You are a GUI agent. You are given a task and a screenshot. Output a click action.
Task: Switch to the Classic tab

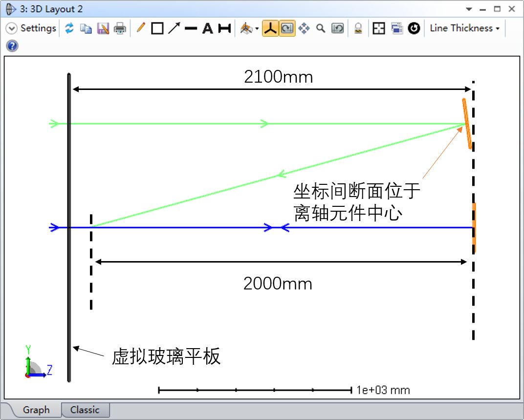[x=85, y=410]
